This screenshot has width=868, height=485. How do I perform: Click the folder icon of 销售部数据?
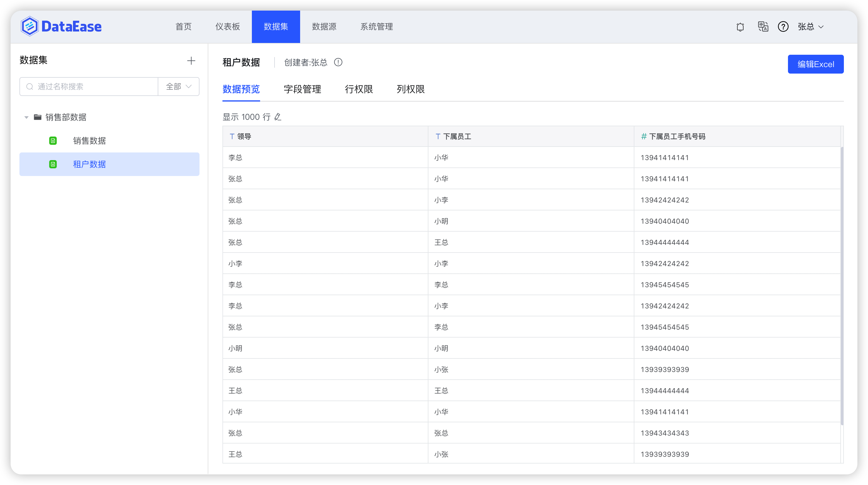(x=38, y=117)
